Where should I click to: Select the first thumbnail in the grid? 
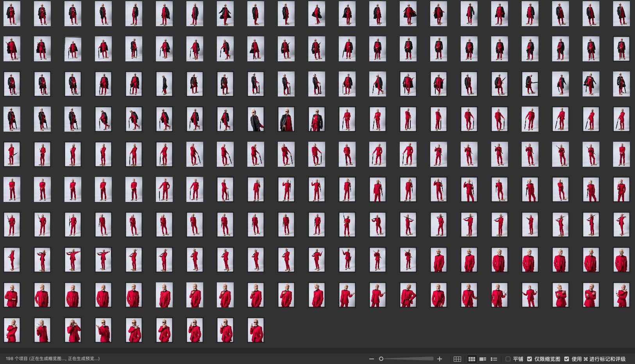coord(12,14)
